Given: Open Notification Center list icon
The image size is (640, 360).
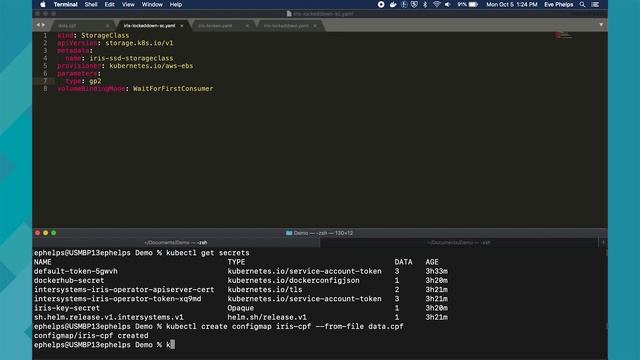Looking at the screenshot, I should click(x=596, y=4).
